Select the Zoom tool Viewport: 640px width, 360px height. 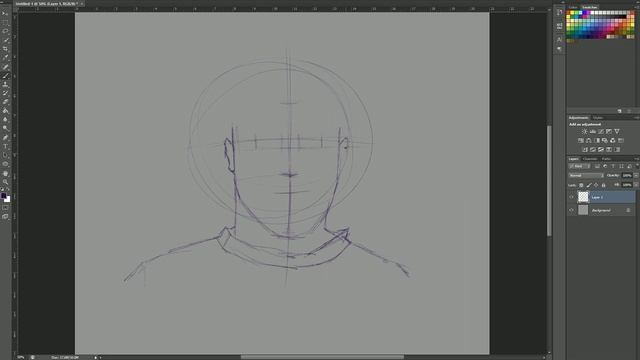[5, 182]
